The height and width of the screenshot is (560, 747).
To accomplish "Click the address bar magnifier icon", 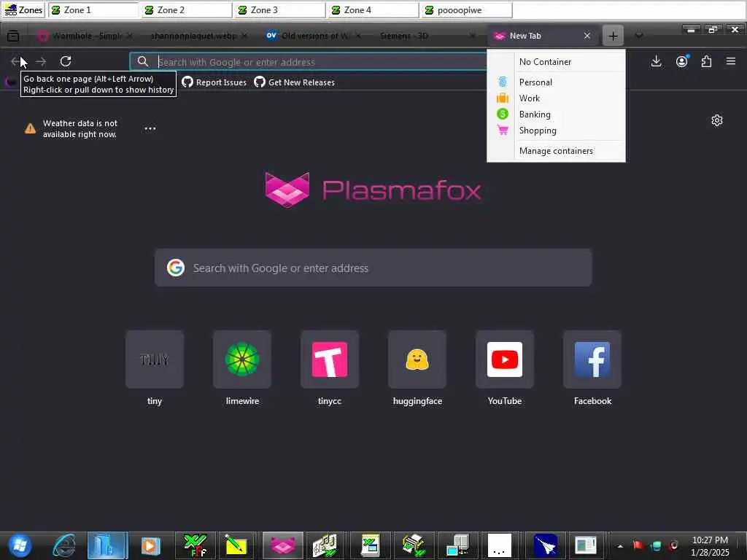I will 143,61.
